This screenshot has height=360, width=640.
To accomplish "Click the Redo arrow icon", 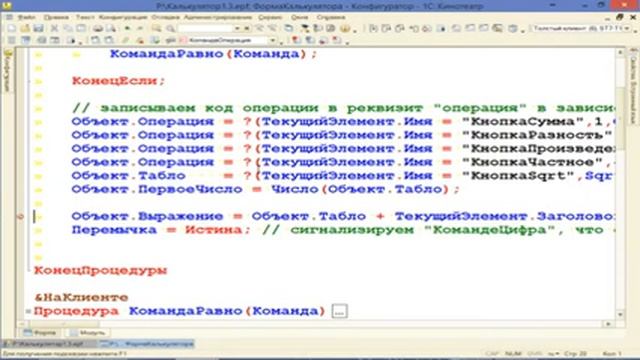I will point(140,28).
